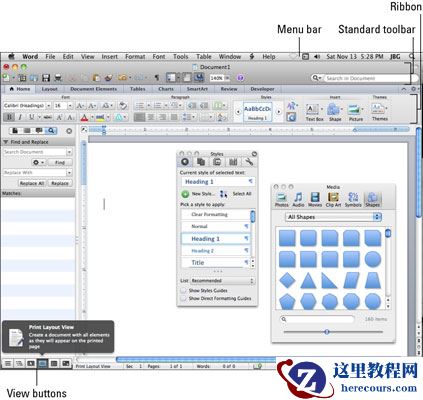The image size is (423, 400).
Task: Click the Replace All button
Action: 32,183
